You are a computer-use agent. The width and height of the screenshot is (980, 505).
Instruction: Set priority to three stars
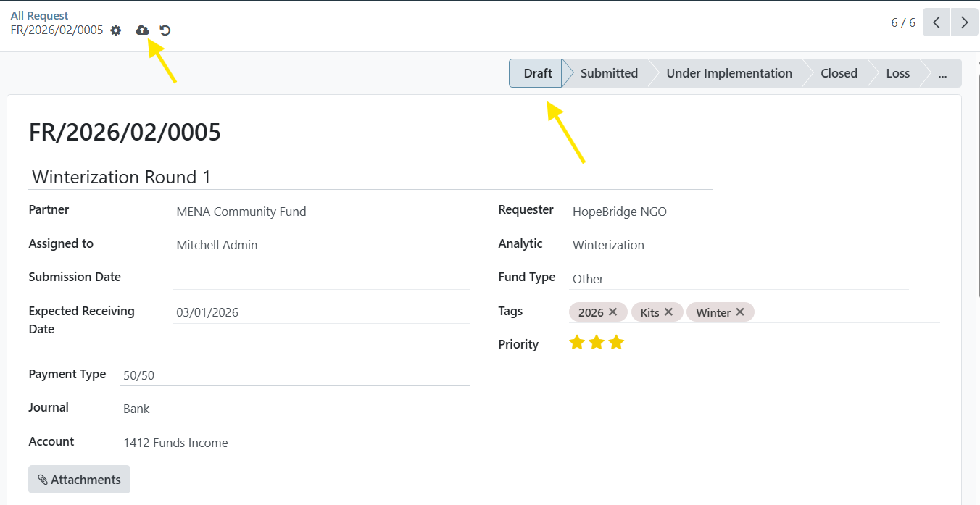616,342
